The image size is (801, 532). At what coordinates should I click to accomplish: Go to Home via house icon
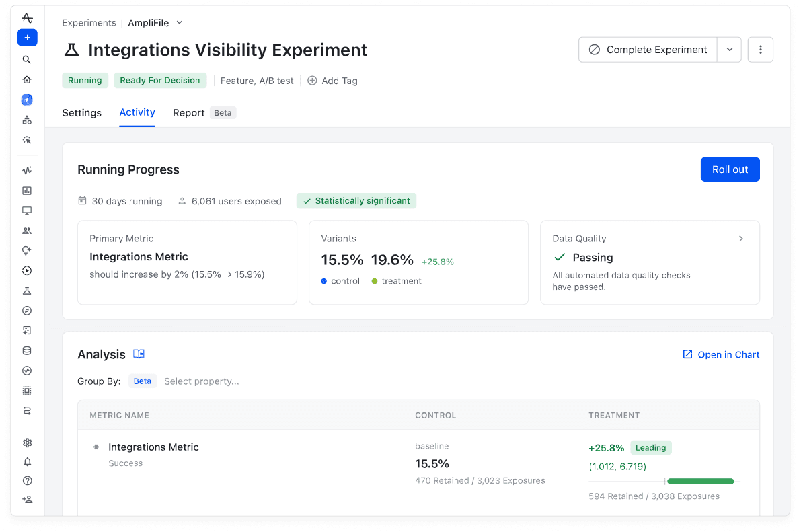tap(27, 80)
